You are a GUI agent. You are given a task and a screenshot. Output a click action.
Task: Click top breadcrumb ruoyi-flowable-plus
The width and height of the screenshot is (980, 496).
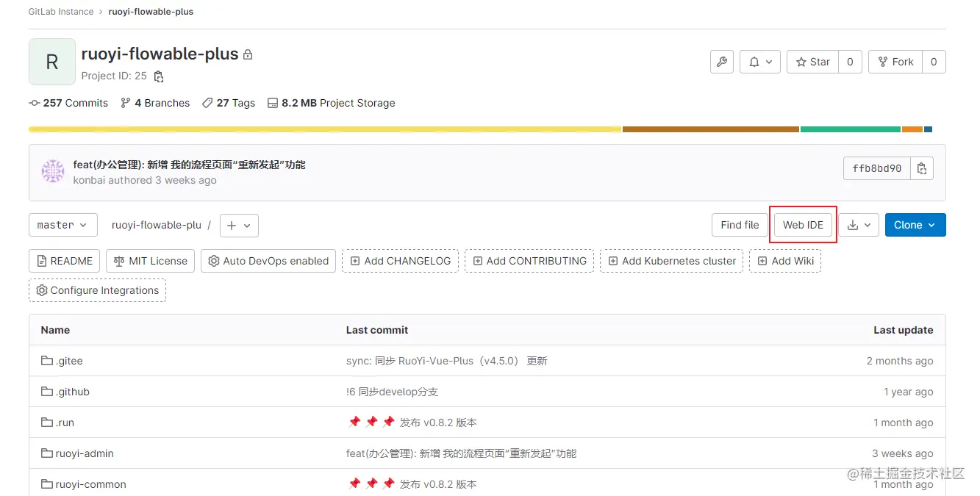[x=151, y=12]
